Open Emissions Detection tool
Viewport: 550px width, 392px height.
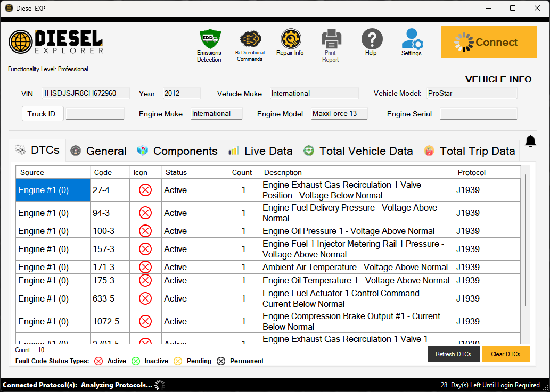pyautogui.click(x=209, y=46)
